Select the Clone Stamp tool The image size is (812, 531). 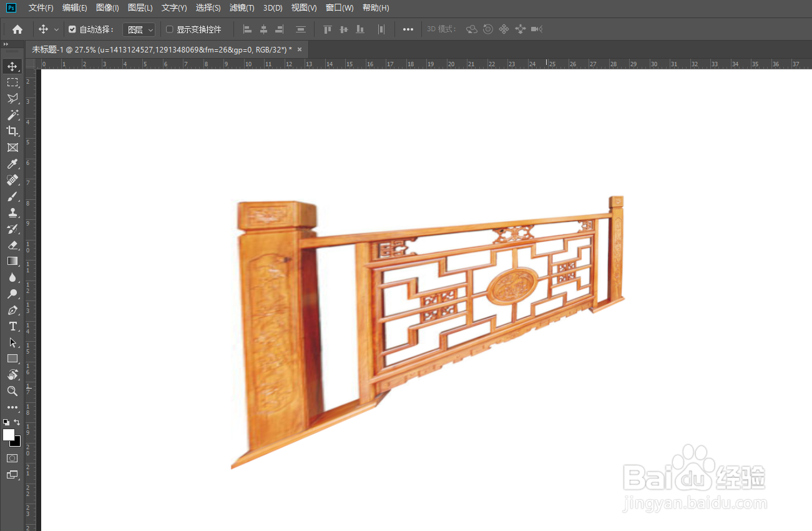coord(12,212)
